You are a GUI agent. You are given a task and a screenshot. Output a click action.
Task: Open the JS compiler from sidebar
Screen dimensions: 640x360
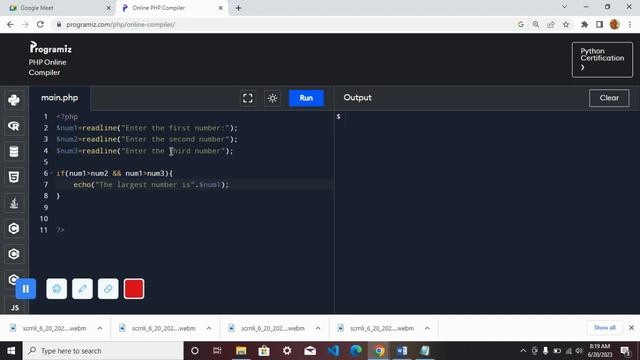click(x=15, y=307)
